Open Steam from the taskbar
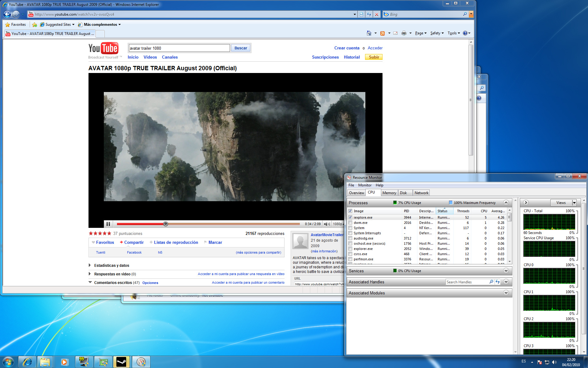This screenshot has width=588, height=368. click(x=121, y=362)
